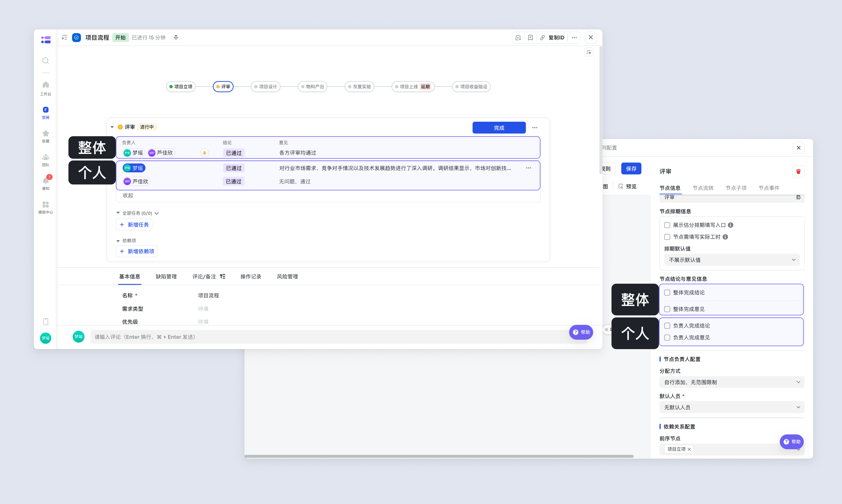Open the header more options menu
Screen dimensions: 842x504
point(574,38)
